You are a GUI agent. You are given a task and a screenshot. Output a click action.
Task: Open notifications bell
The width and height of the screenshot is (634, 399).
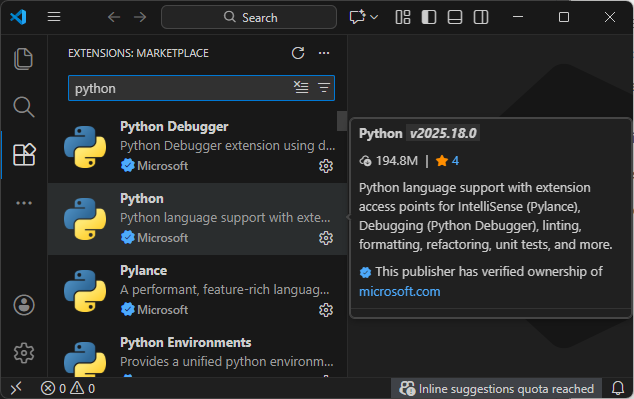pyautogui.click(x=618, y=388)
